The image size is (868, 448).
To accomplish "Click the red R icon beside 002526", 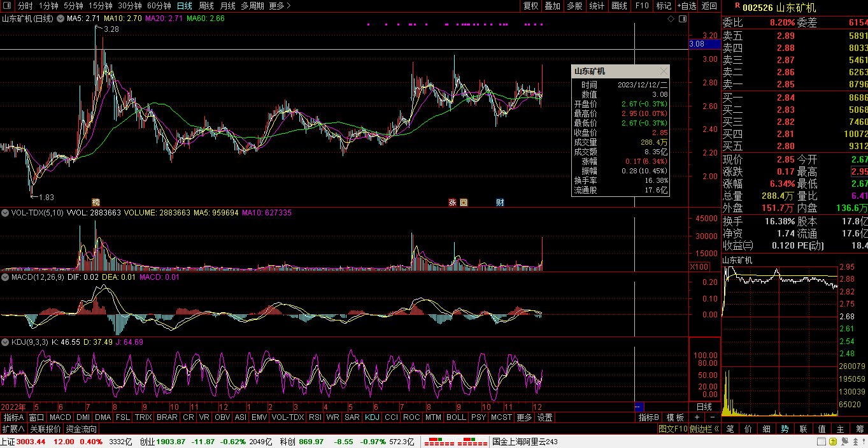I will pos(737,5).
